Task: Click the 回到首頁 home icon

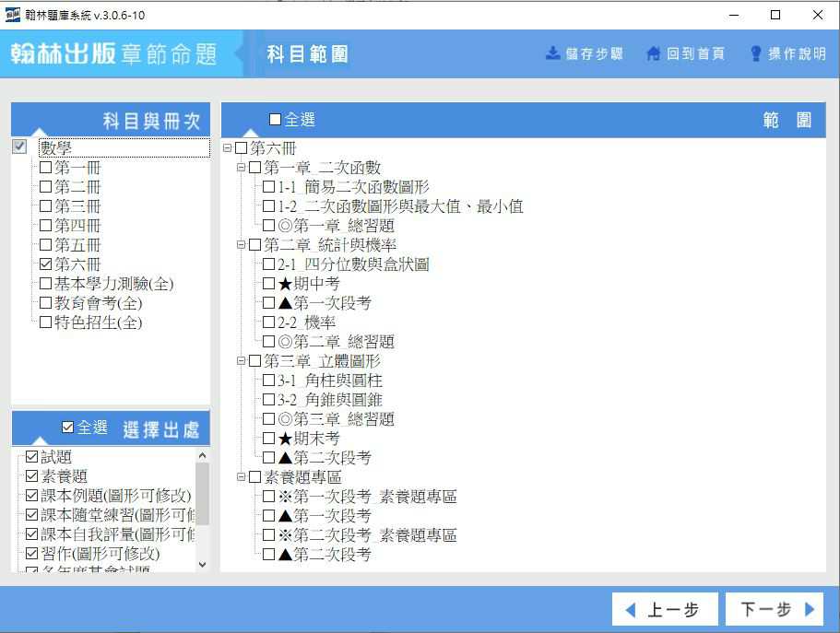Action: 653,53
